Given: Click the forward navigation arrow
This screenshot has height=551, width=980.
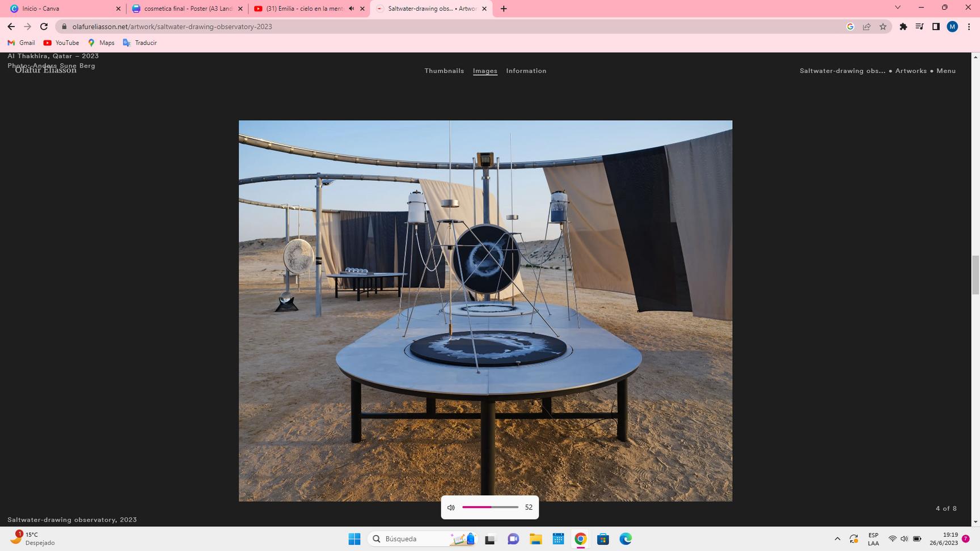Looking at the screenshot, I should pos(27,27).
